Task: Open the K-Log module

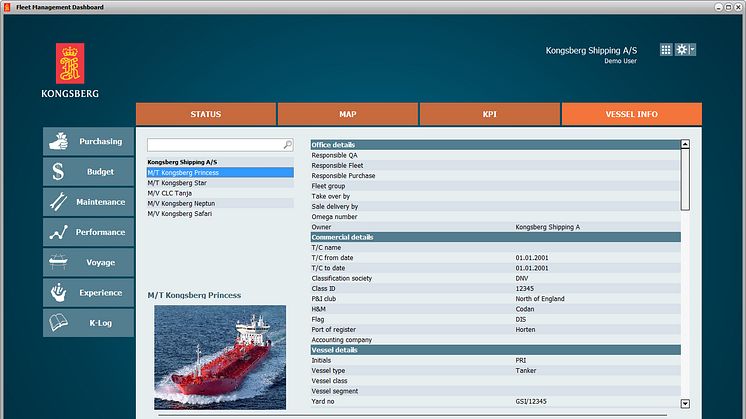Action: (88, 323)
